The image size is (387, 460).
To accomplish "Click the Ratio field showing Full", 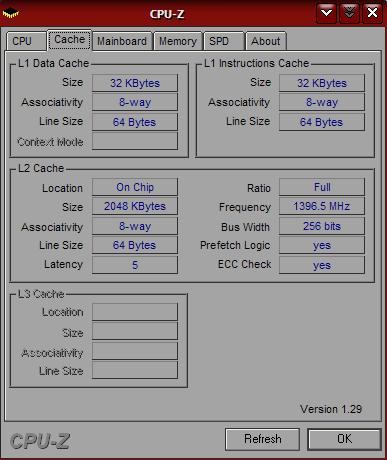I will coord(322,187).
